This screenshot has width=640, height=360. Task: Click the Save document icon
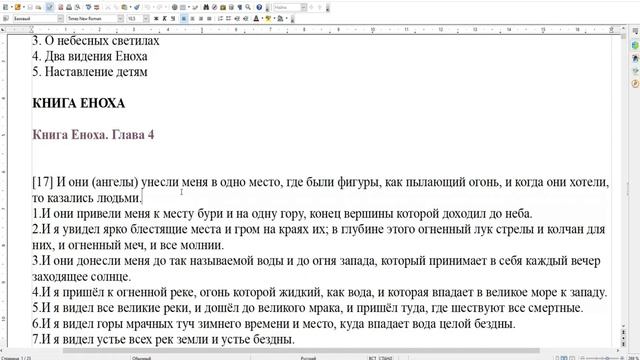pyautogui.click(x=30, y=7)
